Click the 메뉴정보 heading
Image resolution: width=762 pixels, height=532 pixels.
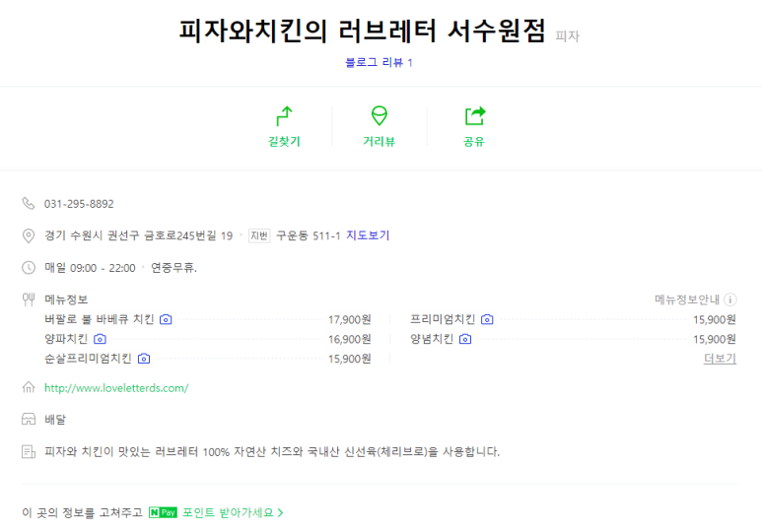coord(66,299)
